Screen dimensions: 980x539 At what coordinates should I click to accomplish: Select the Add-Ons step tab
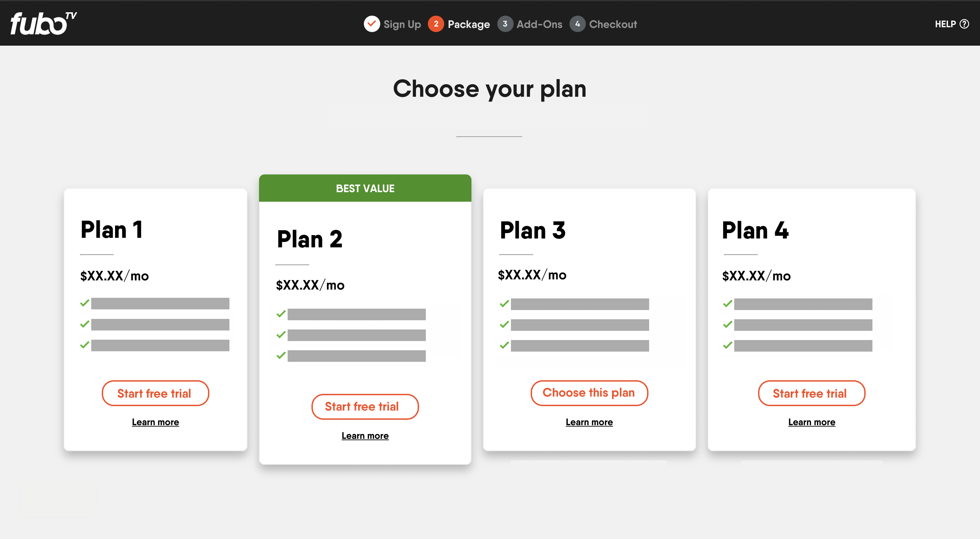pyautogui.click(x=531, y=24)
